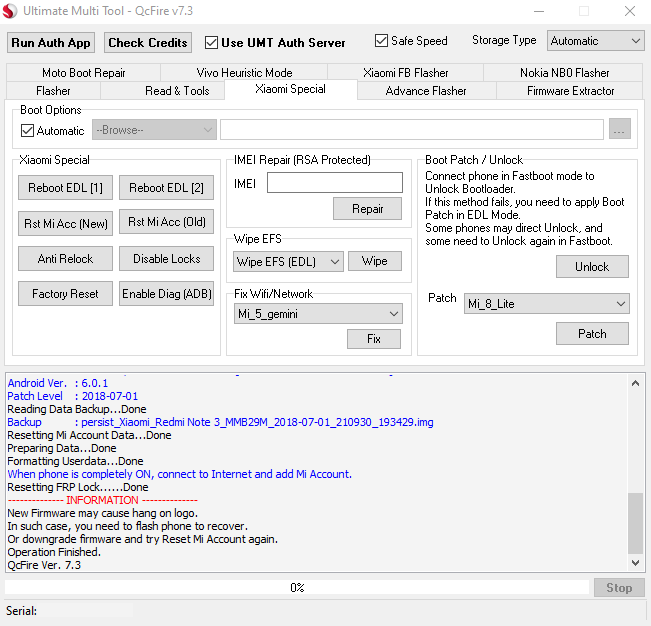Click 'Android Ver. : 6.0.1' log line
This screenshot has height=626, width=651.
coord(57,383)
